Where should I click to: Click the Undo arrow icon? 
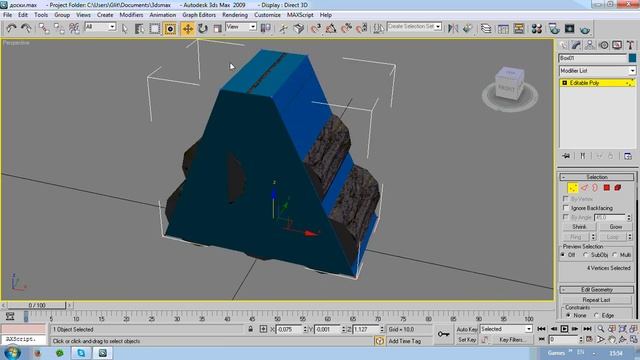[x=11, y=29]
